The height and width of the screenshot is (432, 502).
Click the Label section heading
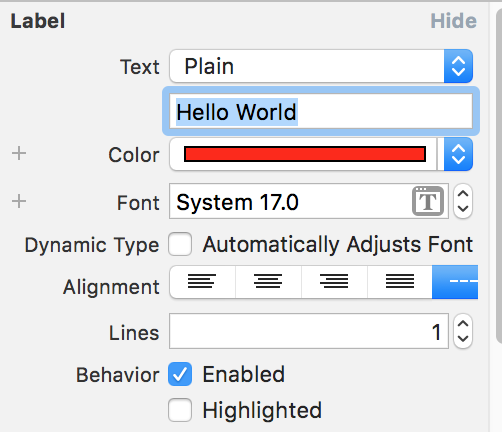38,21
